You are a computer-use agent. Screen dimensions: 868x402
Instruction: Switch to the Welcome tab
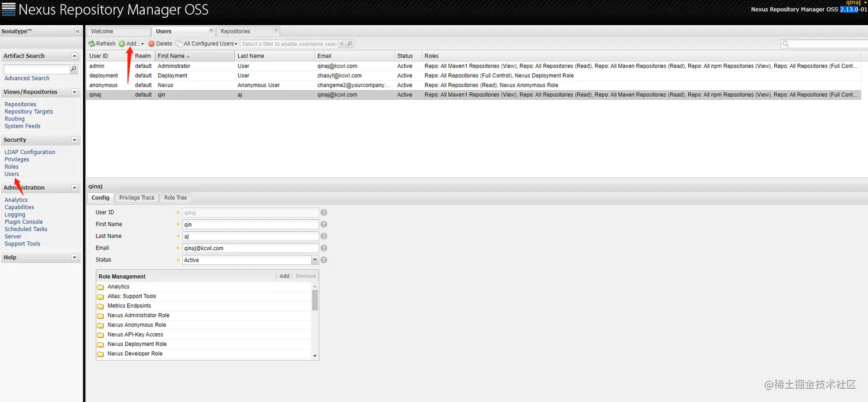(x=118, y=31)
